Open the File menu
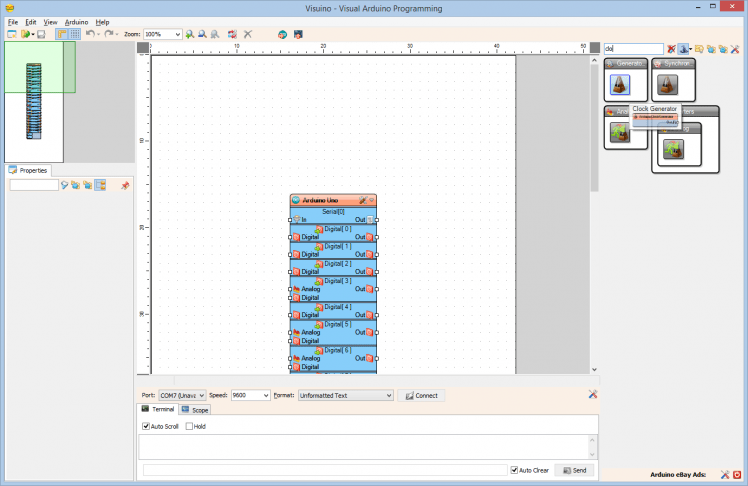748x486 pixels. [x=13, y=22]
